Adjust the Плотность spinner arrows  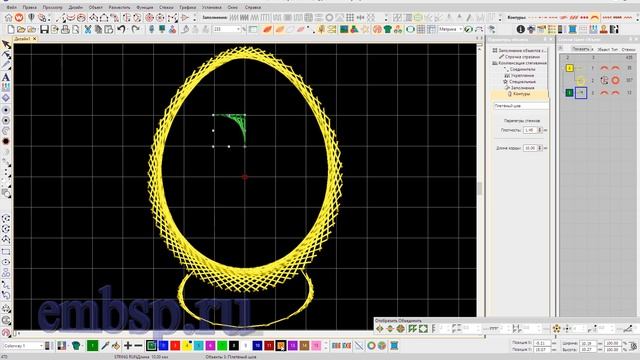click(x=540, y=130)
